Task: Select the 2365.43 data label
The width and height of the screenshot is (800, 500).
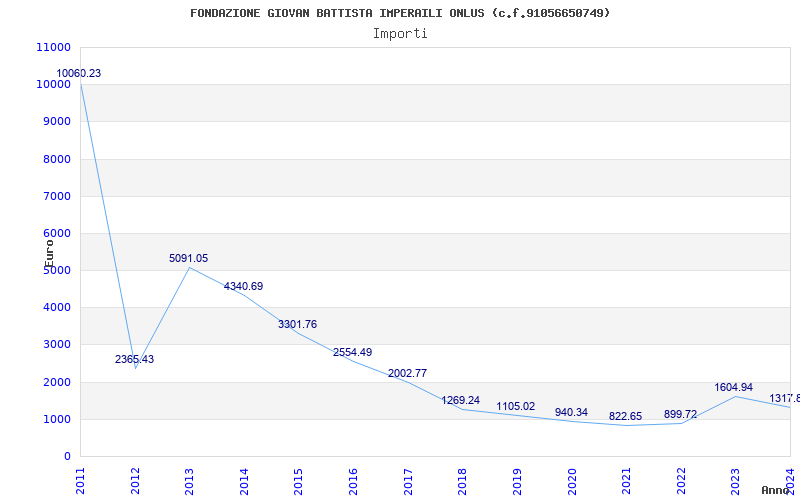Action: [x=134, y=360]
